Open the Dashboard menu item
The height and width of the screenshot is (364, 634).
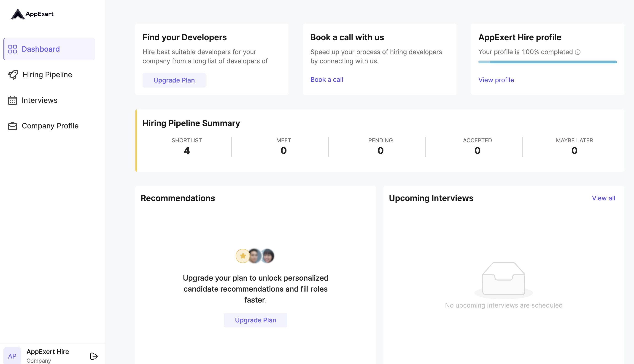coord(49,49)
